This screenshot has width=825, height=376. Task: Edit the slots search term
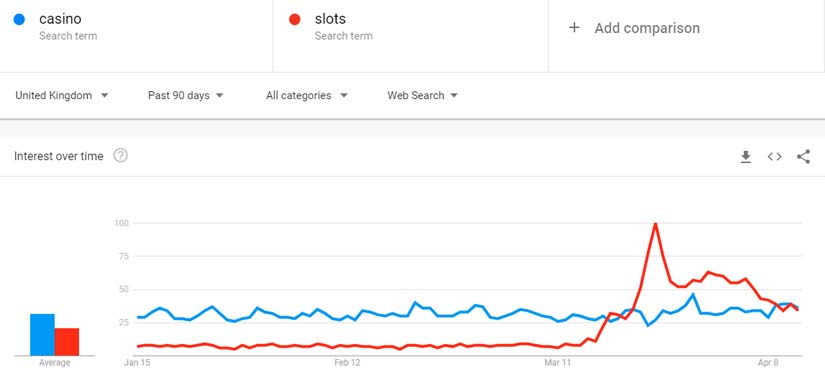click(330, 19)
